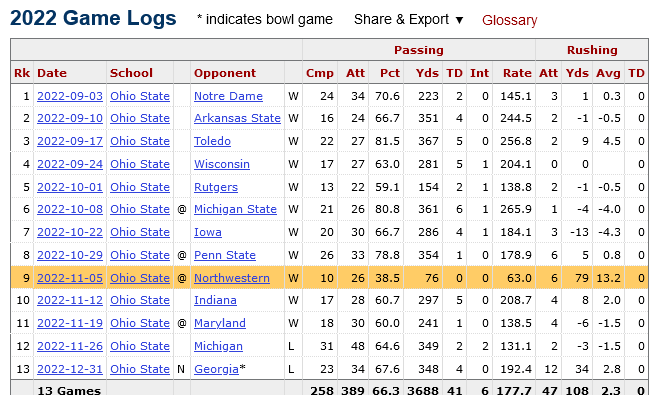Open the Michigan State opponent link
Image resolution: width=663 pixels, height=395 pixels.
point(235,209)
